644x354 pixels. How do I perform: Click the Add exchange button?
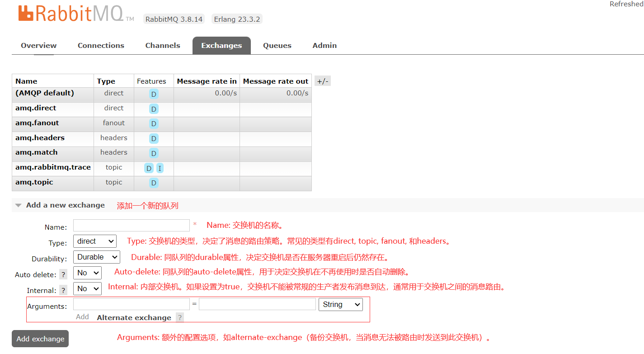pyautogui.click(x=40, y=339)
